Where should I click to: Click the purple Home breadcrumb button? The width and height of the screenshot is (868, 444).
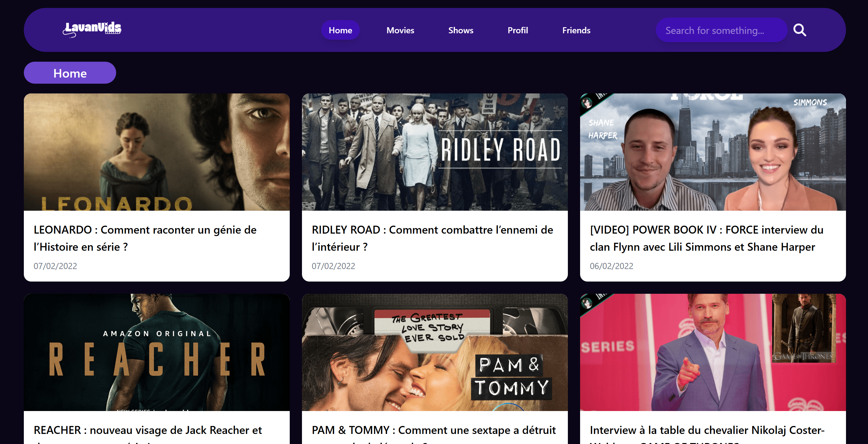pyautogui.click(x=70, y=73)
